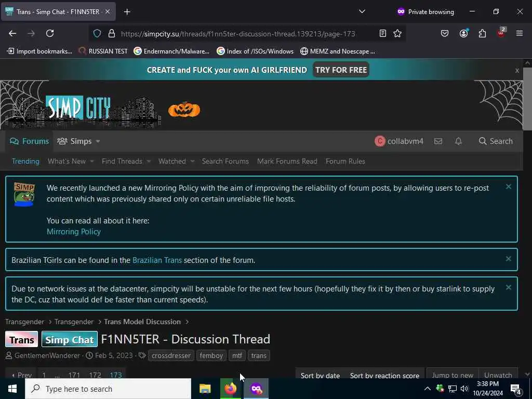532x399 pixels.
Task: Reload the page with the refresh icon
Action: pyautogui.click(x=50, y=33)
